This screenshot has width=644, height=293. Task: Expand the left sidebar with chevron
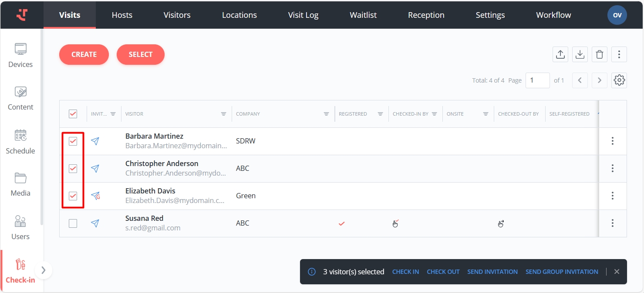(x=43, y=270)
